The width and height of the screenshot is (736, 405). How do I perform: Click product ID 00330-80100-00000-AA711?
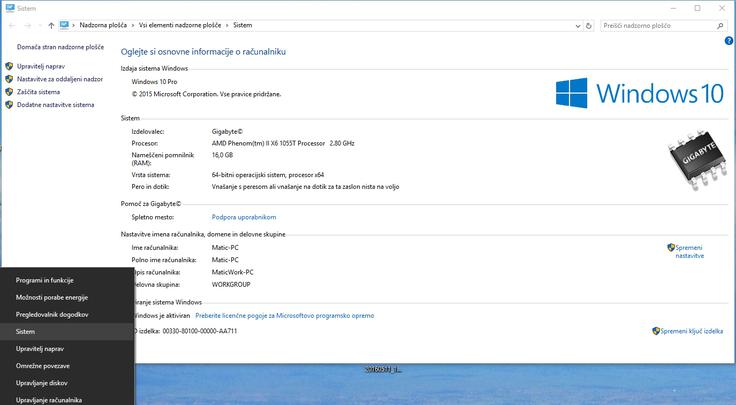click(200, 331)
